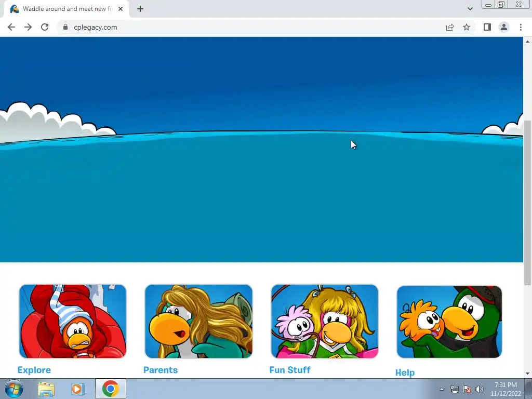This screenshot has height=399, width=532.
Task: Open Chrome profile avatar menu
Action: click(x=504, y=27)
